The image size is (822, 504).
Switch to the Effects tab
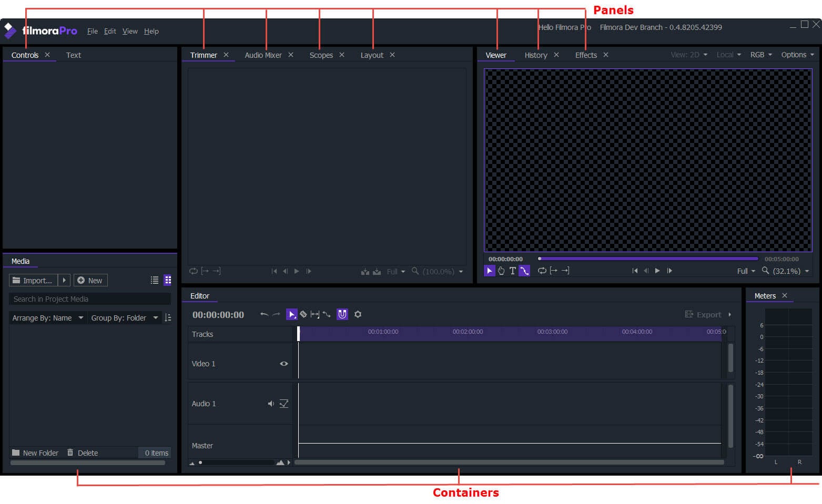click(x=586, y=55)
